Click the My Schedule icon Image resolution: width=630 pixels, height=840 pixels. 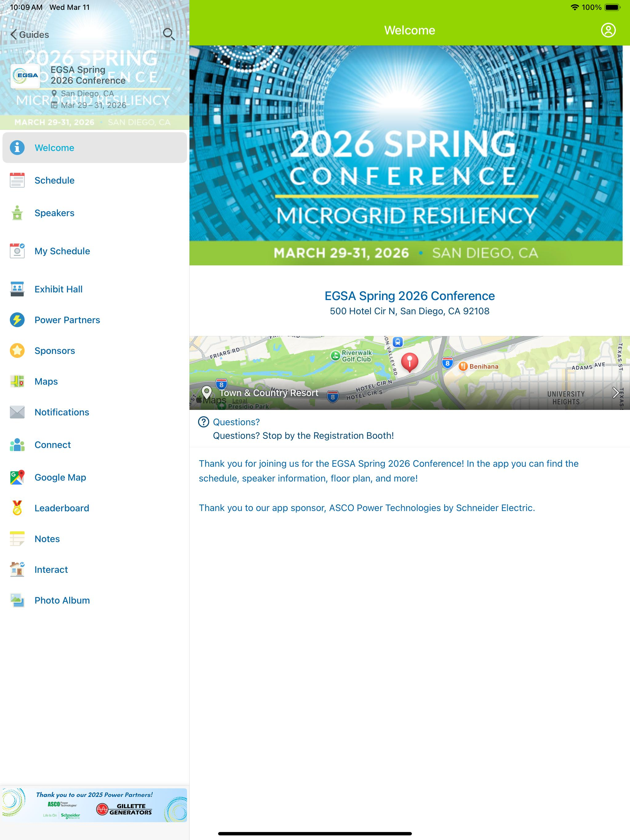pos(17,251)
